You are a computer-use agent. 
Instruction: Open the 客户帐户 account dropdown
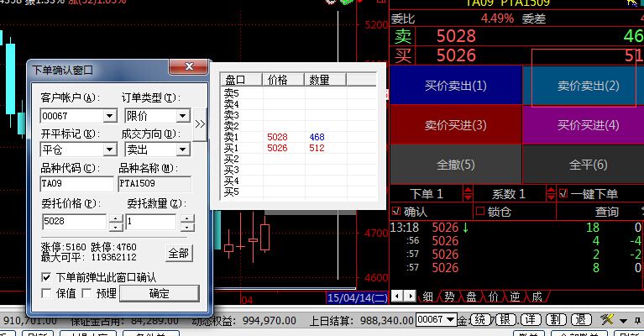pyautogui.click(x=109, y=116)
